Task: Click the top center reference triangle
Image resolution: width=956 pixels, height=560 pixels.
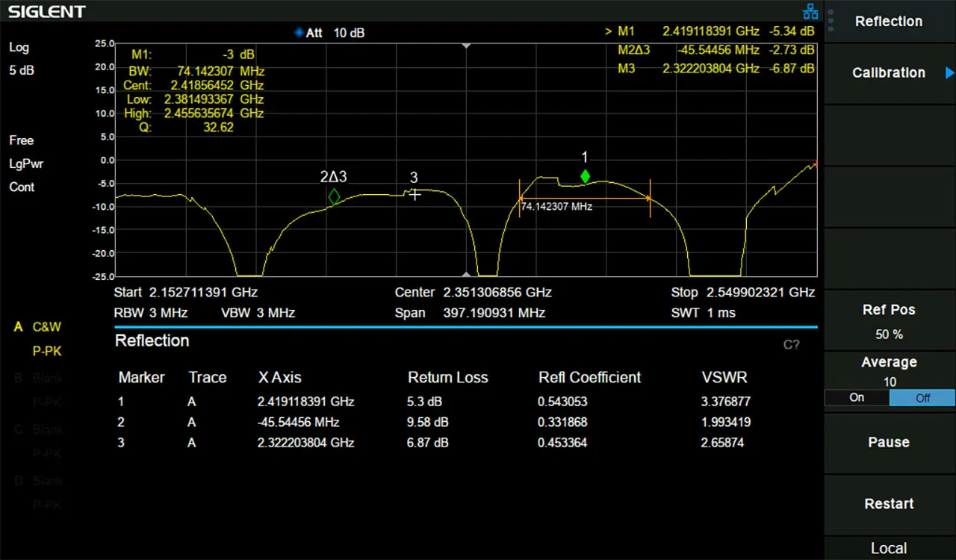Action: tap(466, 46)
